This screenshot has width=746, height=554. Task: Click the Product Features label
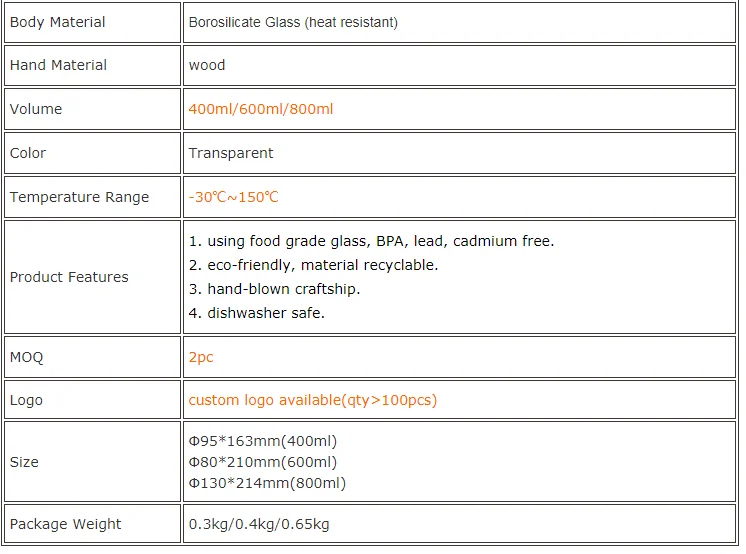click(x=69, y=277)
